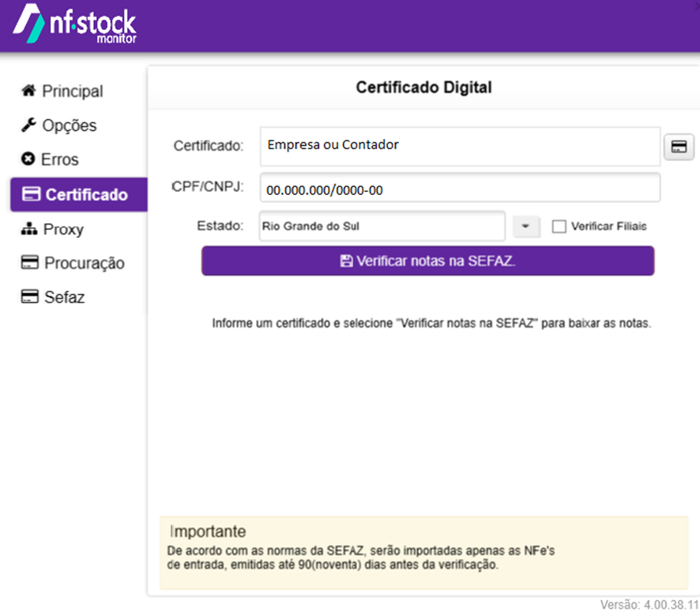Expand the Estado dropdown arrow

[526, 226]
